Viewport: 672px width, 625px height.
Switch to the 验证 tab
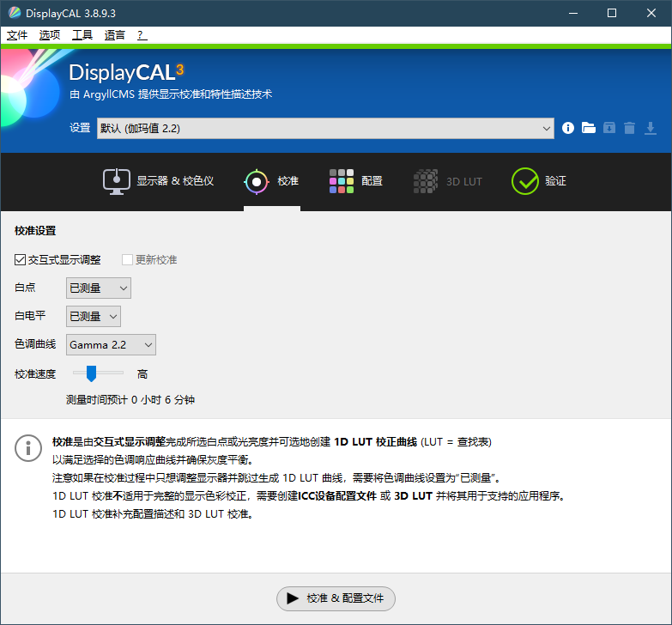click(539, 181)
